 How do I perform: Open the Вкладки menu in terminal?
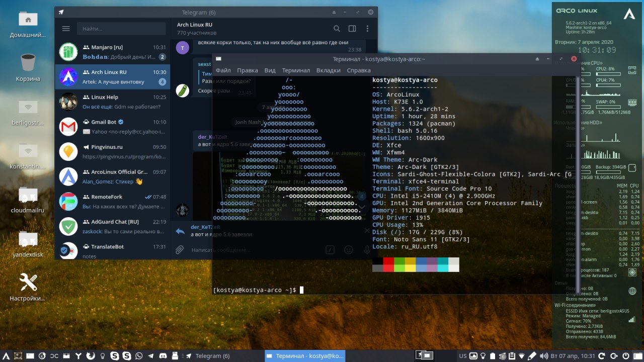coord(329,70)
